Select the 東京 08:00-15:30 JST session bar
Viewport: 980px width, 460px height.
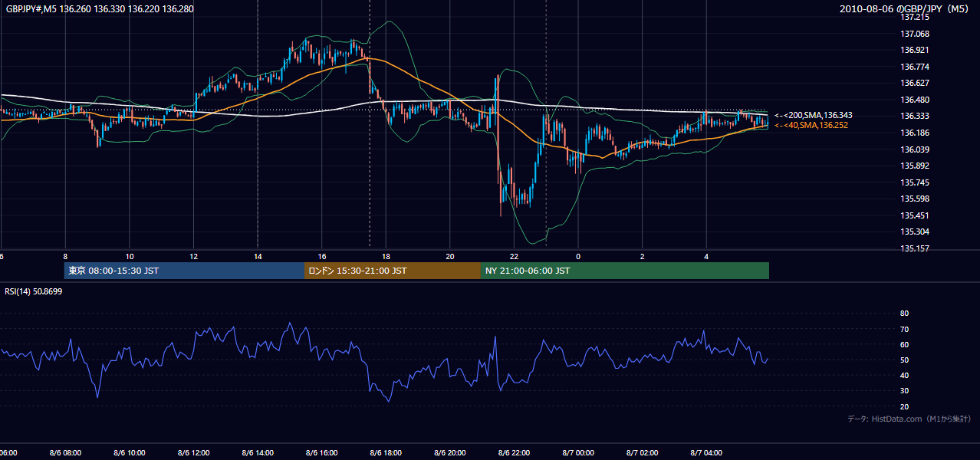pyautogui.click(x=184, y=271)
